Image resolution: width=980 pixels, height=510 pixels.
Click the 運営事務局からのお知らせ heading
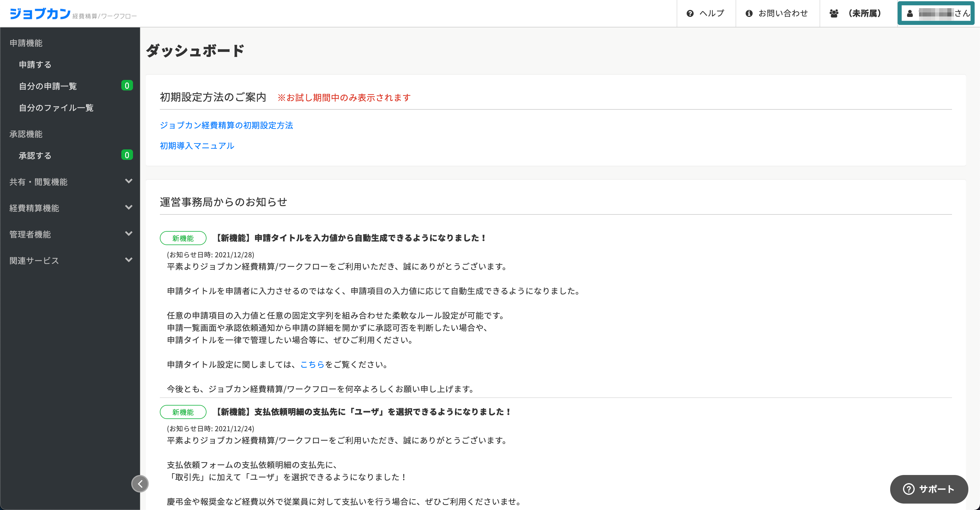tap(224, 202)
